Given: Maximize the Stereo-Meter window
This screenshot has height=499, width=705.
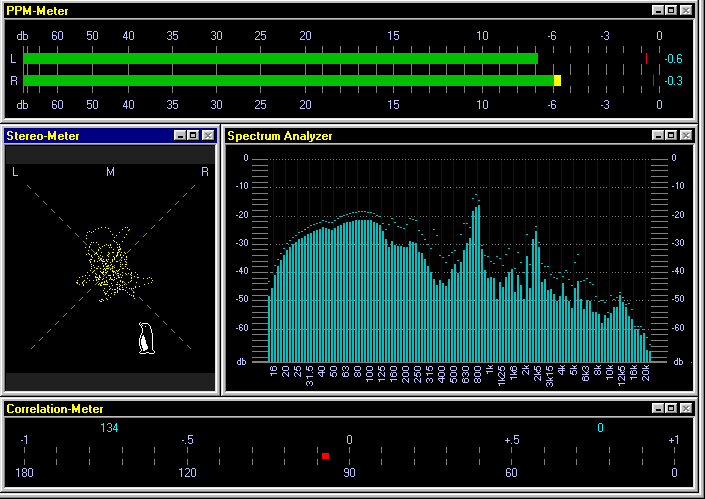Looking at the screenshot, I should point(194,135).
